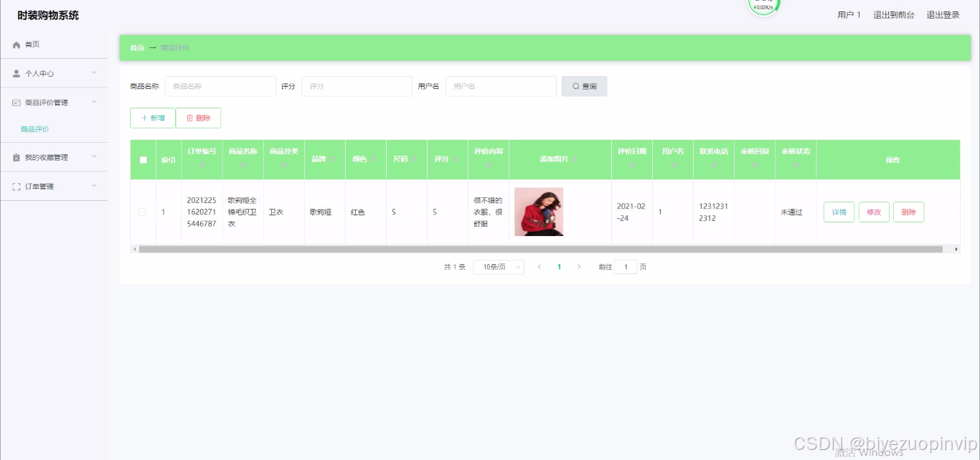Viewport: 980px width, 460px height.
Task: Click 删除 in row 1 operations
Action: point(908,212)
